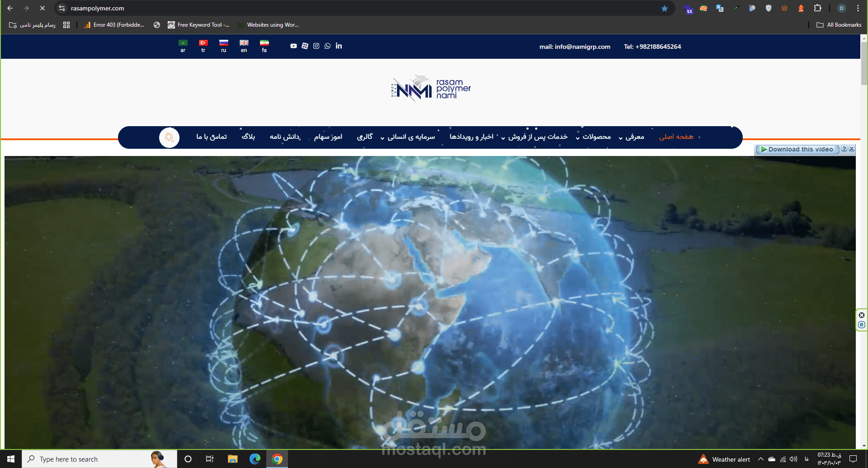The image size is (868, 468).
Task: Bookmark this page with the star icon
Action: tap(665, 8)
